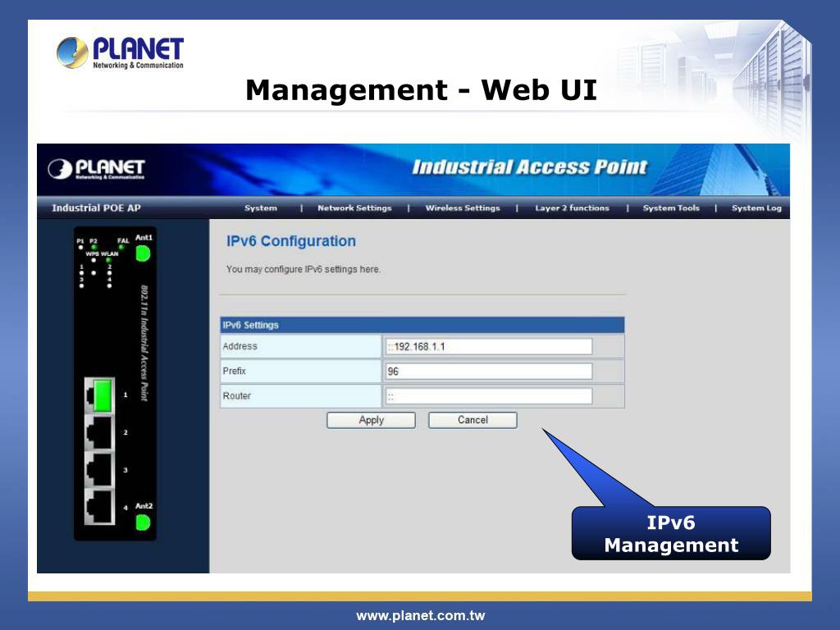Click the PLANET logo in web UI banner

(x=97, y=169)
